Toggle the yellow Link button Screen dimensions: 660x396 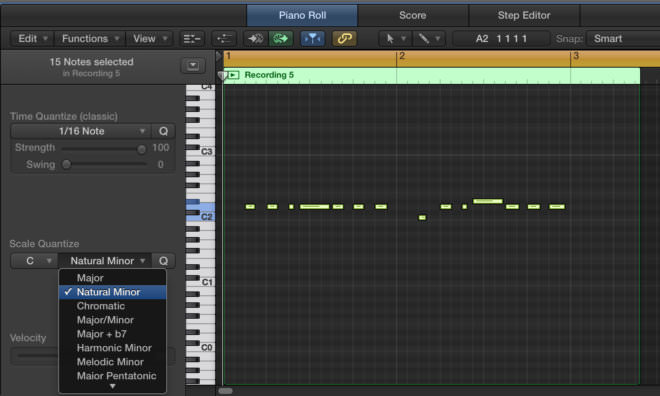pyautogui.click(x=344, y=39)
